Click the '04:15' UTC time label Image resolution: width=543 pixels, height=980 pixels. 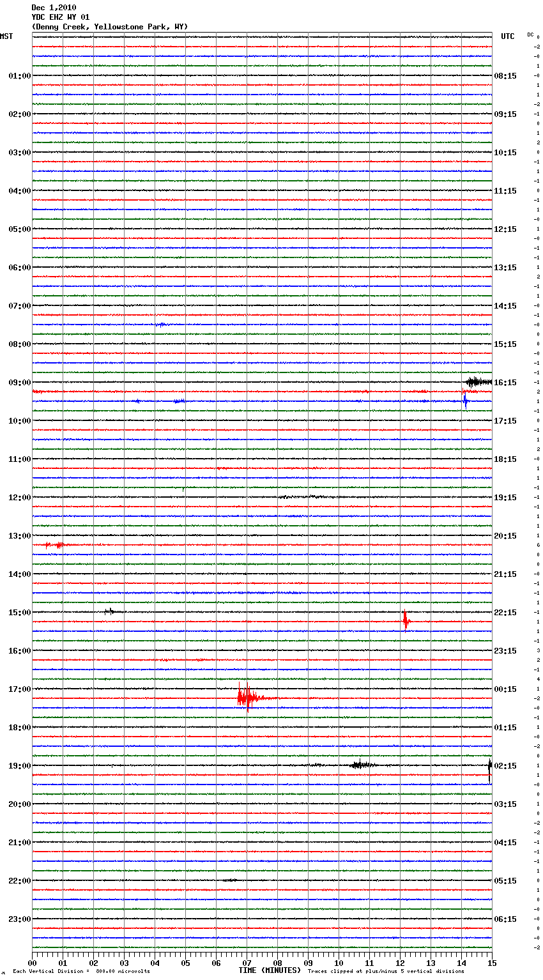tap(505, 843)
